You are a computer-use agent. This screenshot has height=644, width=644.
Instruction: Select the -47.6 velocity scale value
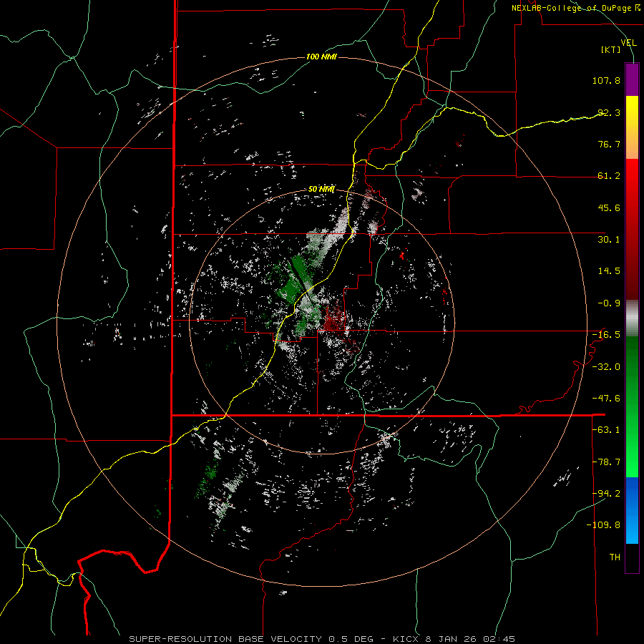point(606,399)
